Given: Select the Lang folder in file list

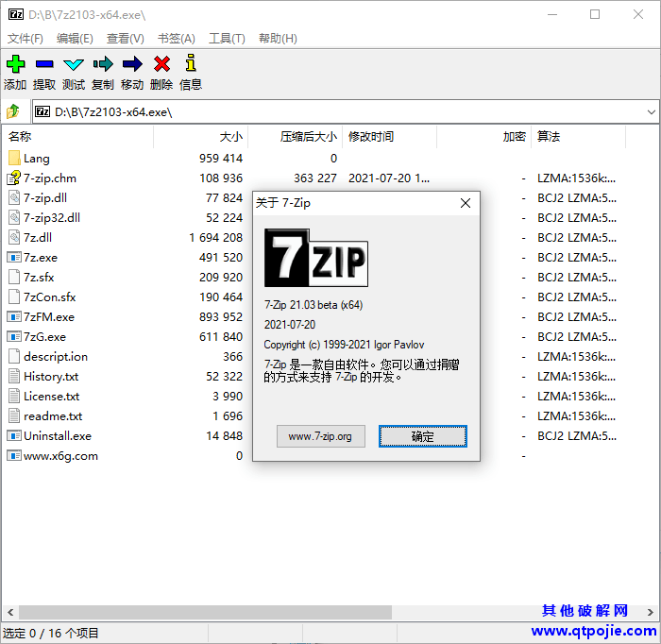Looking at the screenshot, I should click(37, 159).
